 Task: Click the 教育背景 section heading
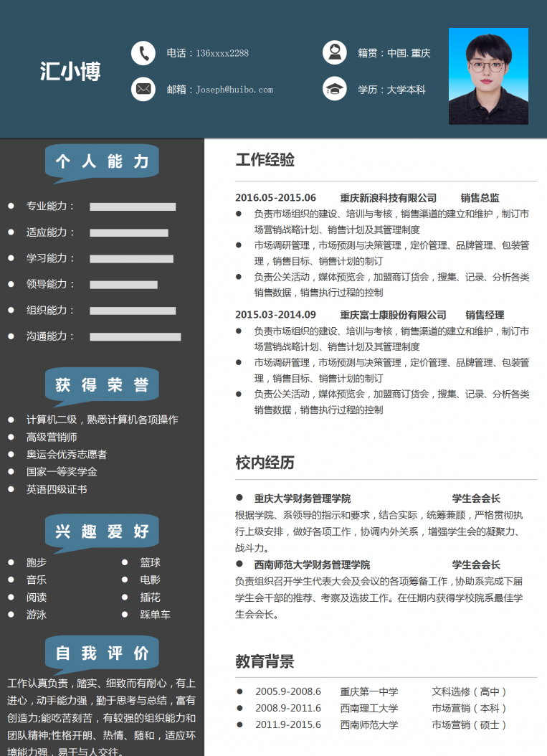(265, 661)
